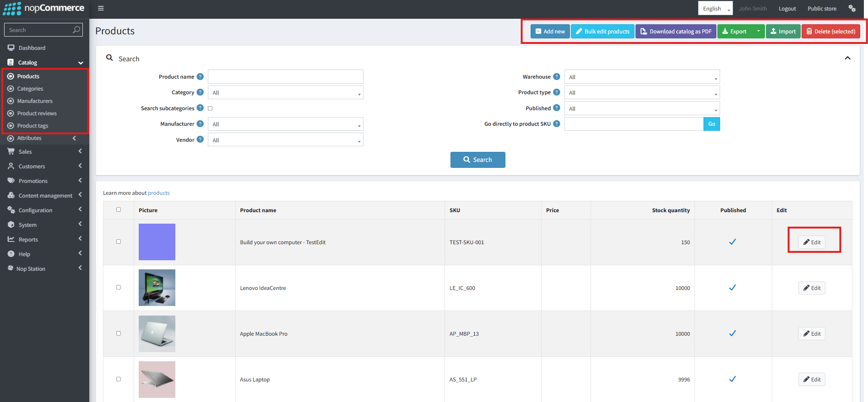Click published checkmark for Lenovo IdeaCentre

(732, 288)
